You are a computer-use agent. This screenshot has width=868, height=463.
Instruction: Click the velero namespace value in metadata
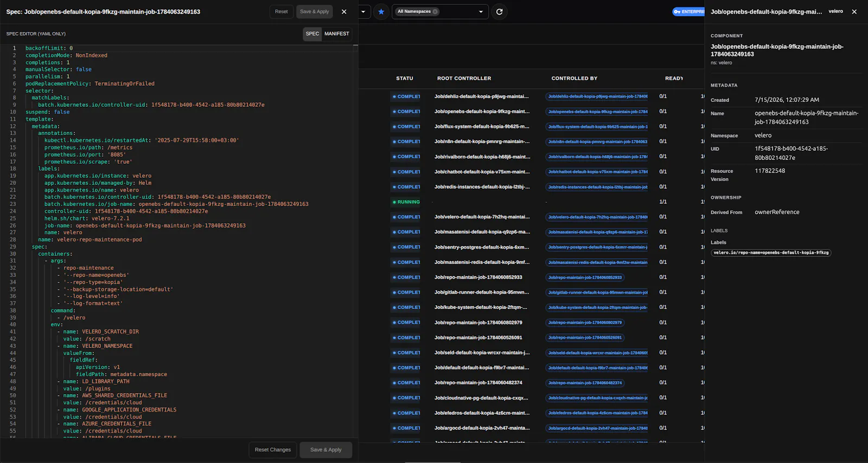[x=763, y=136]
